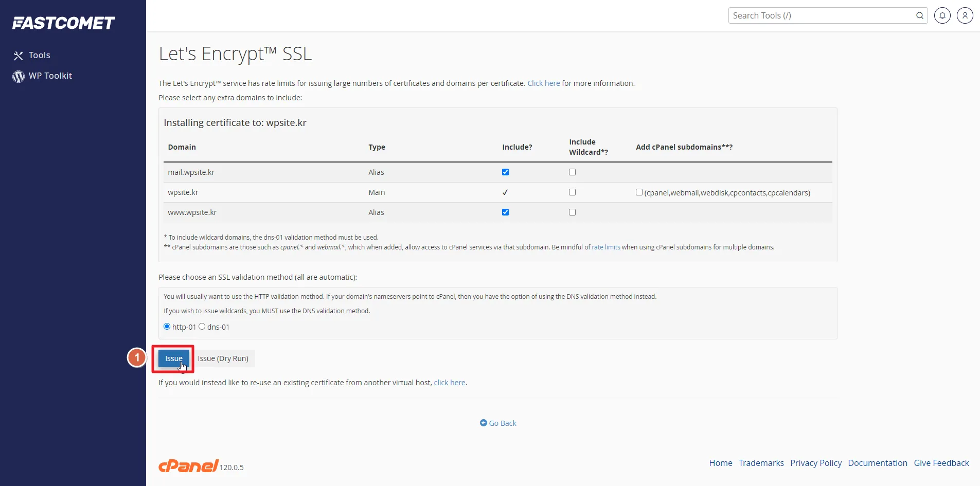Uncheck Include for mail.wpsite.kr
Viewport: 980px width, 486px height.
click(x=505, y=172)
